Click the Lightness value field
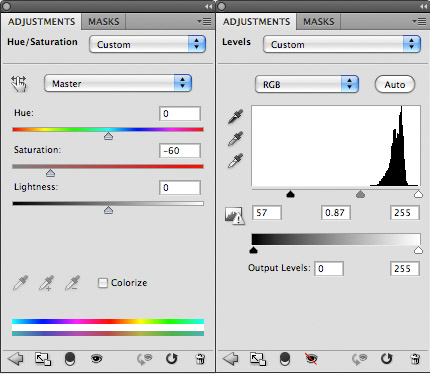The width and height of the screenshot is (430, 374). 180,188
